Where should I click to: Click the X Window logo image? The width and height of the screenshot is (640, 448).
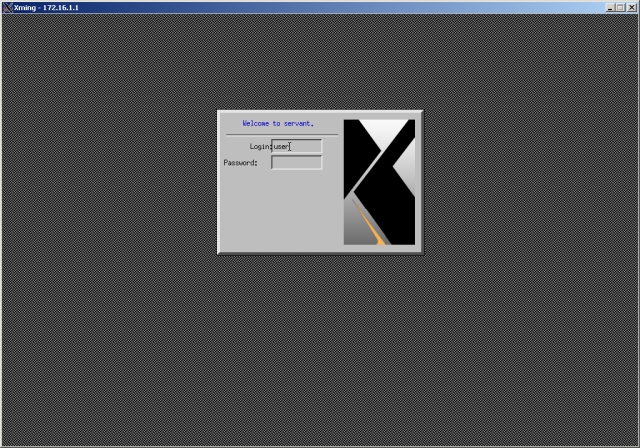[x=379, y=182]
